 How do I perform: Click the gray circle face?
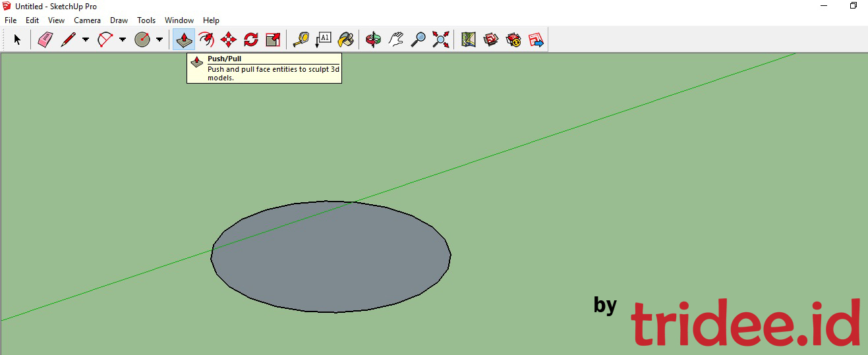tap(331, 257)
